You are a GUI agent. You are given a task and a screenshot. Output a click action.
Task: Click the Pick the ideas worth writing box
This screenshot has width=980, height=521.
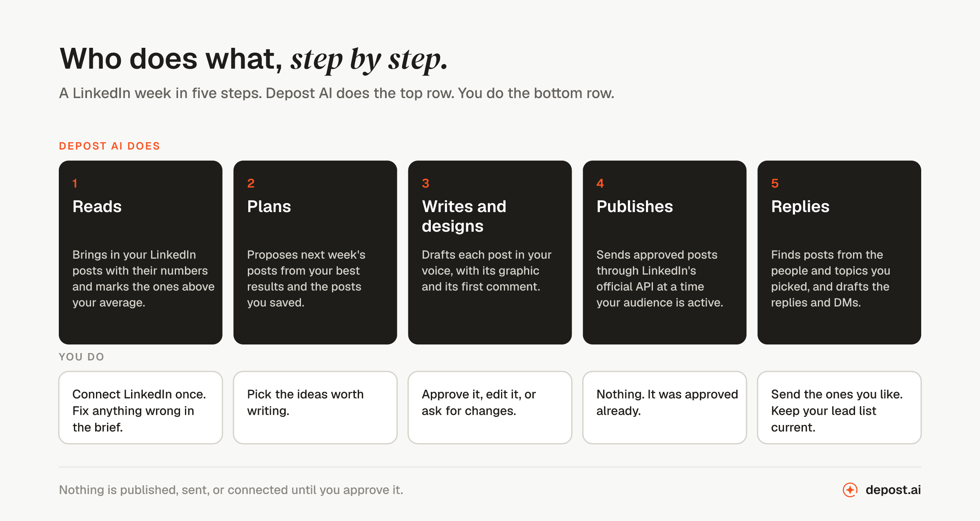[315, 407]
